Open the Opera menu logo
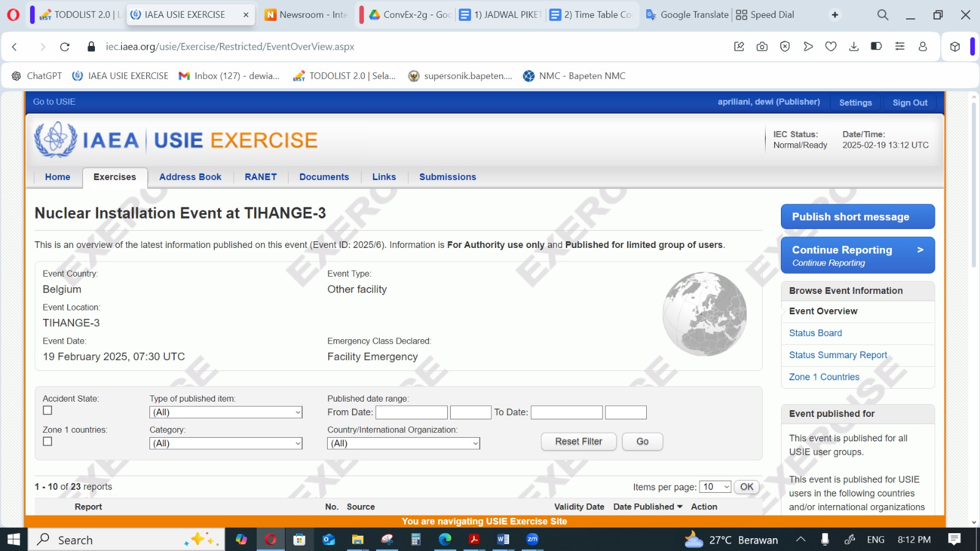 coord(13,15)
